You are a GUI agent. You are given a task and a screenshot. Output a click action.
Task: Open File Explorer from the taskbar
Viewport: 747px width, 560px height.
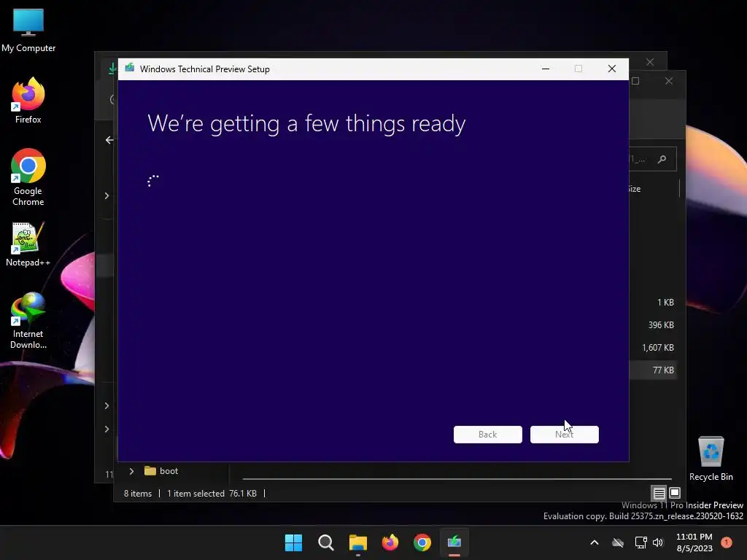tap(357, 542)
